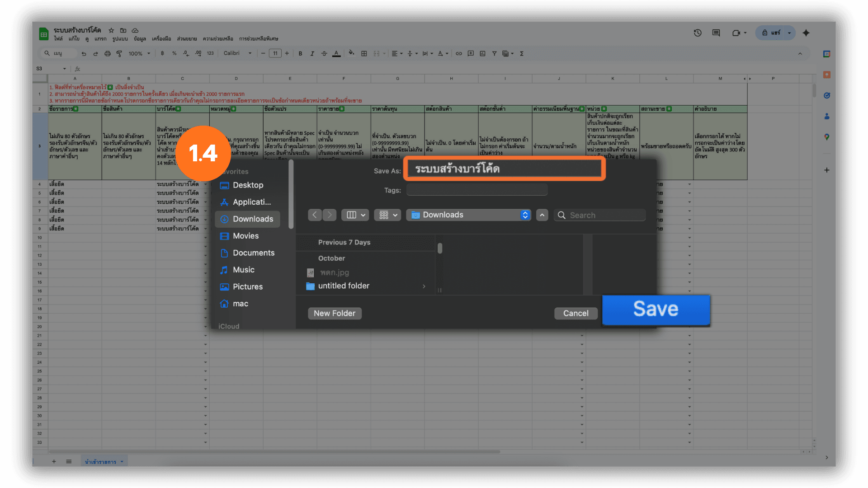Open the group-by grid icon menu
868x488 pixels.
click(x=387, y=215)
